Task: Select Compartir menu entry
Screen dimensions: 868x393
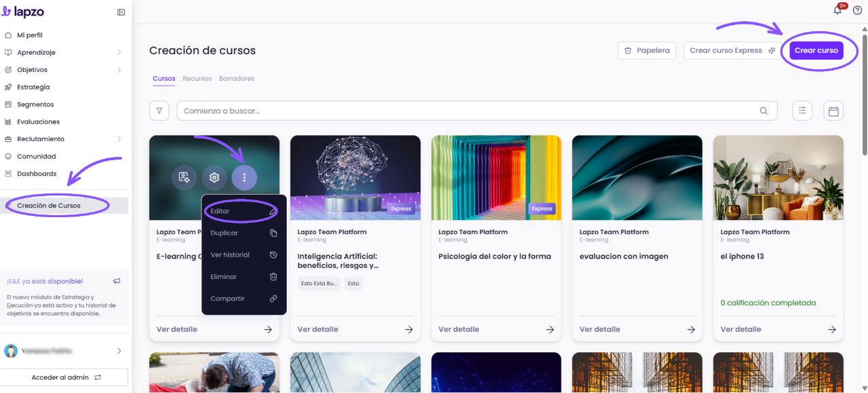Action: [243, 299]
